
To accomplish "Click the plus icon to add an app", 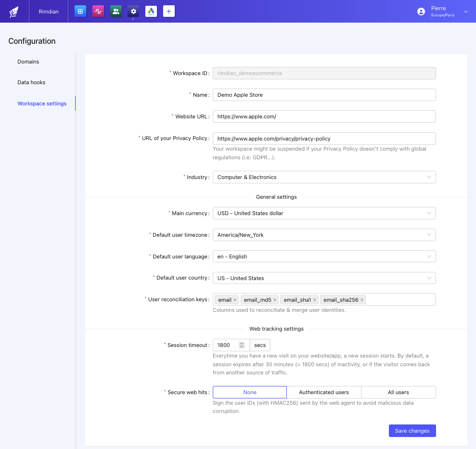I will 168,11.
